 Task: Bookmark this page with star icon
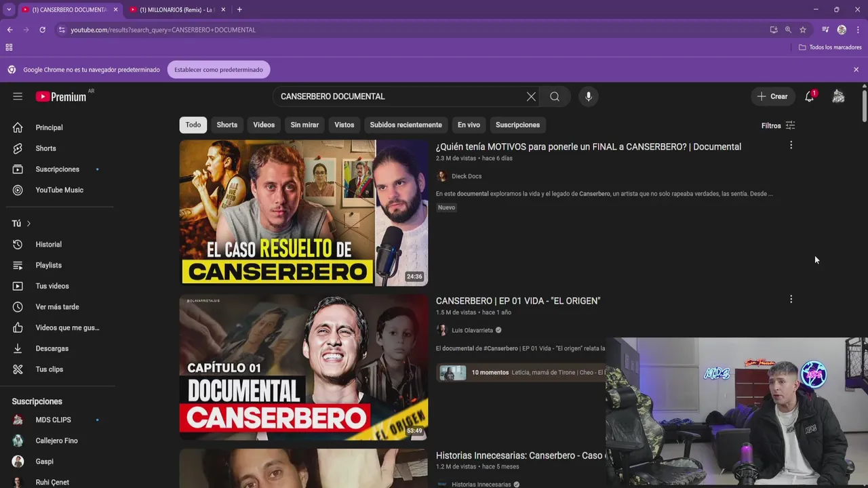803,30
